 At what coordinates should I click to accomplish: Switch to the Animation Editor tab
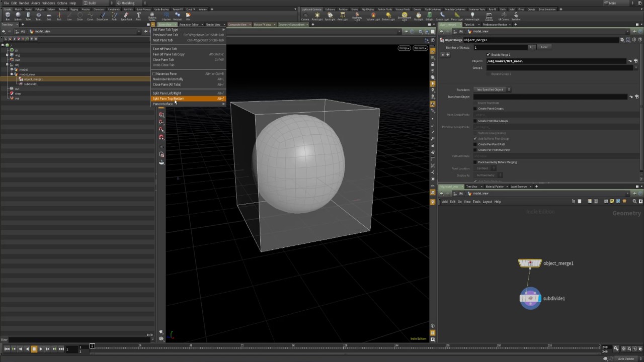click(189, 25)
